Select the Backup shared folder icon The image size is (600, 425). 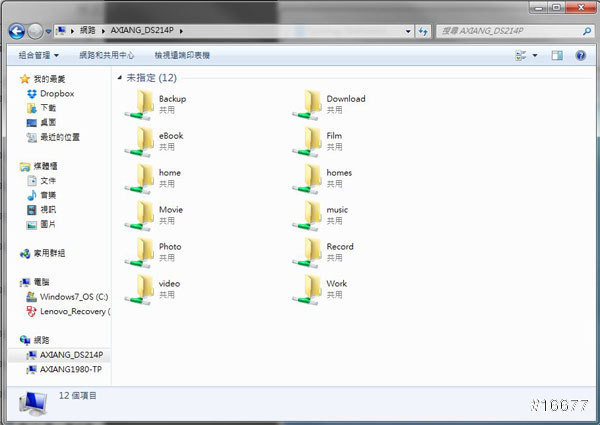point(140,104)
